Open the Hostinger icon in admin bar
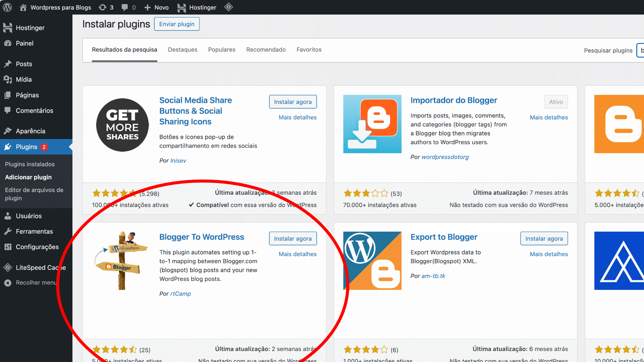This screenshot has width=644, height=362. pyautogui.click(x=181, y=7)
